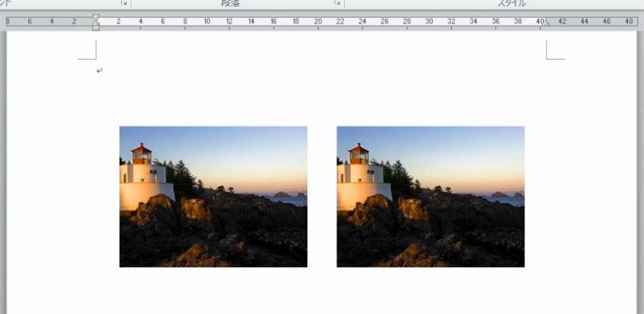Click the right indent marker on ruler
Viewport: 644px width, 314px height.
pyautogui.click(x=546, y=24)
